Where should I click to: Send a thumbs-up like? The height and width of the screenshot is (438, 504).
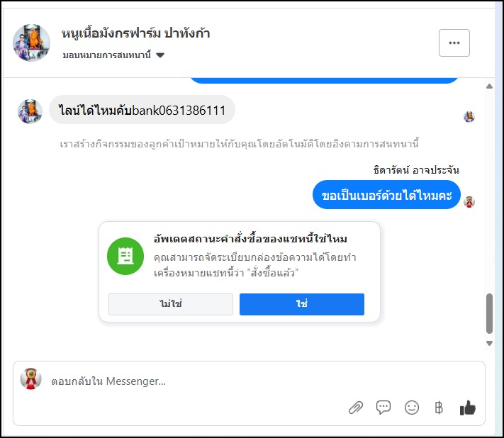pyautogui.click(x=467, y=408)
